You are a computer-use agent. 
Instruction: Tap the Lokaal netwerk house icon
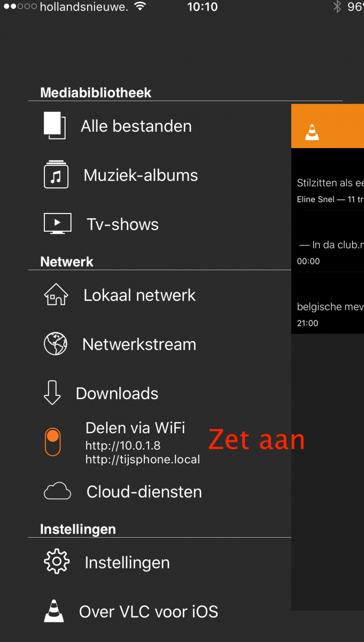tap(56, 294)
